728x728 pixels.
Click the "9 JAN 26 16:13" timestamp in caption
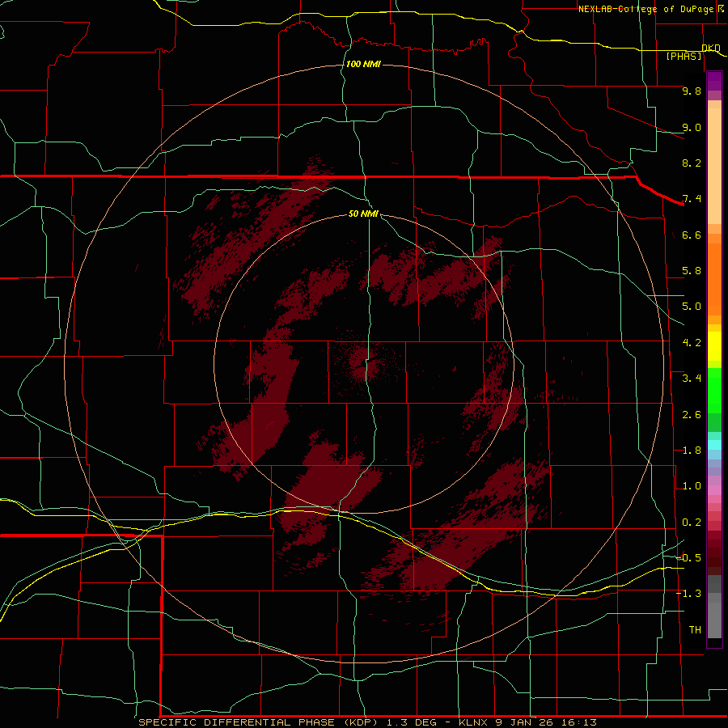click(545, 722)
